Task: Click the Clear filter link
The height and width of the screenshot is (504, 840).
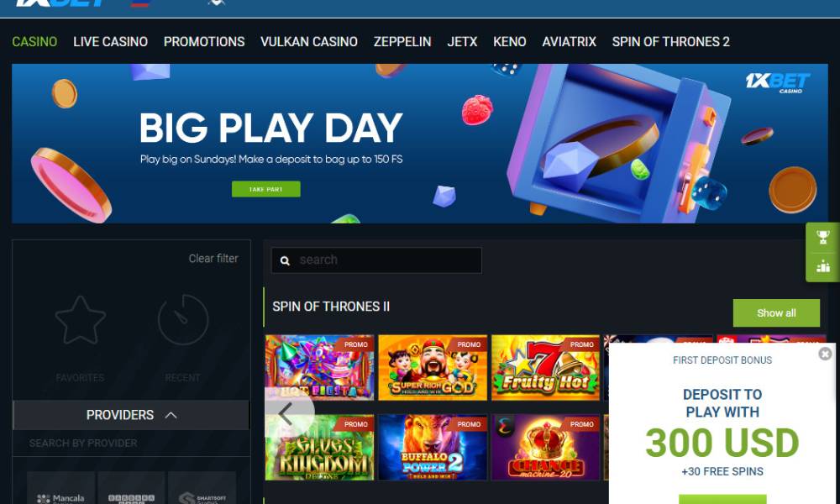Action: pos(213,258)
